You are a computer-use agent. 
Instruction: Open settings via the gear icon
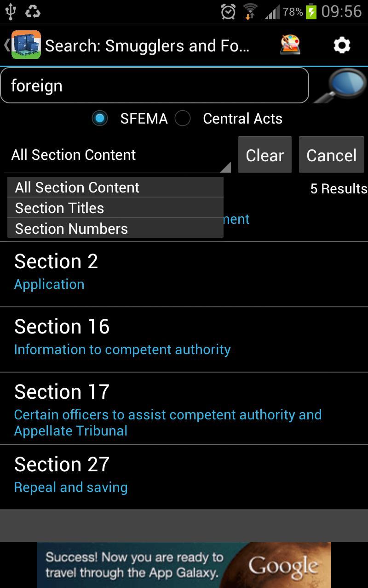(342, 45)
